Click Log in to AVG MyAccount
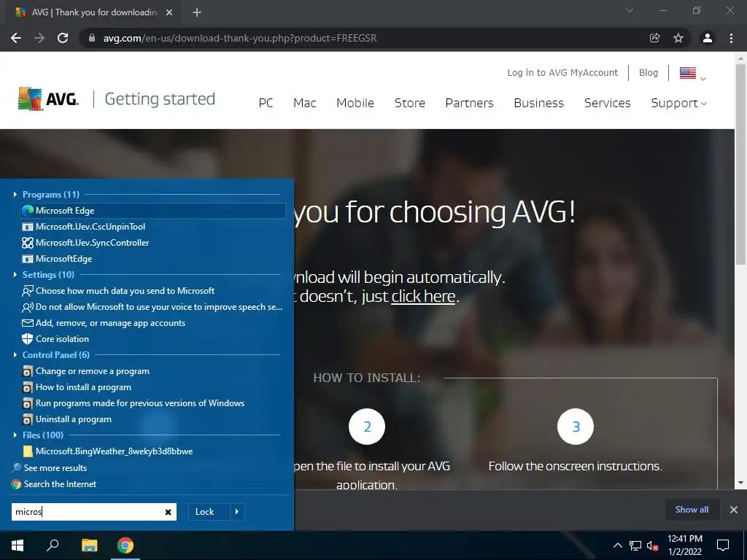 (x=562, y=72)
